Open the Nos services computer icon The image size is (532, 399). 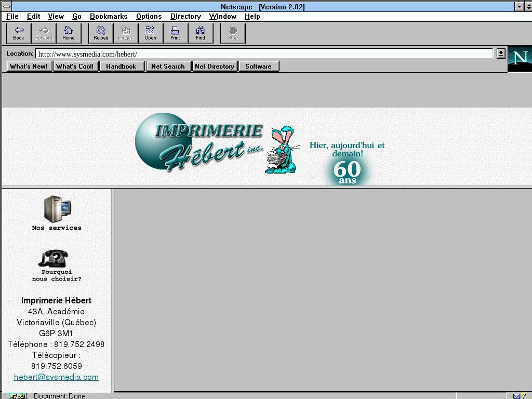(57, 209)
